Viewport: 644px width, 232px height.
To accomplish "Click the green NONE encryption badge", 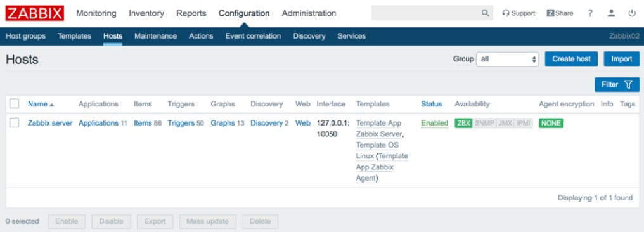I will click(551, 123).
